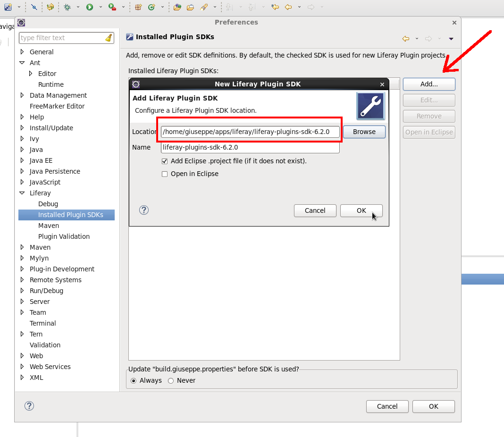Click the Location path input field

250,132
